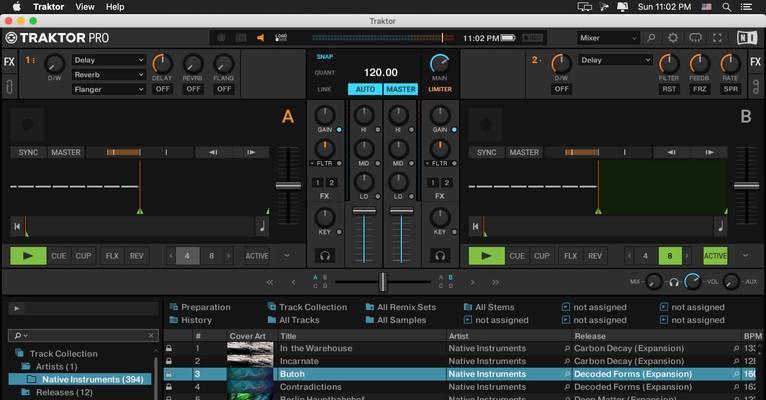This screenshot has height=400, width=766.
Task: Toggle the MASTER clock button
Action: click(401, 89)
